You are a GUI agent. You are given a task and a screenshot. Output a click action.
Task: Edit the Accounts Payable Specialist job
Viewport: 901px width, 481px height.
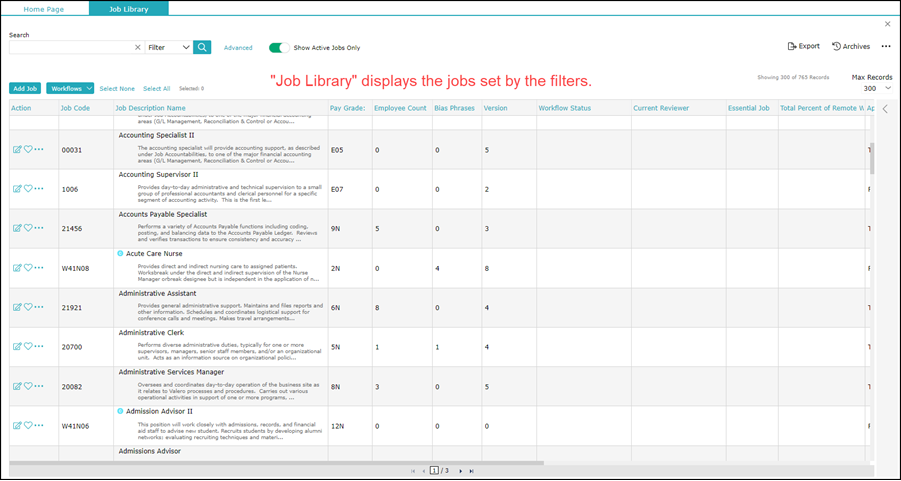17,228
